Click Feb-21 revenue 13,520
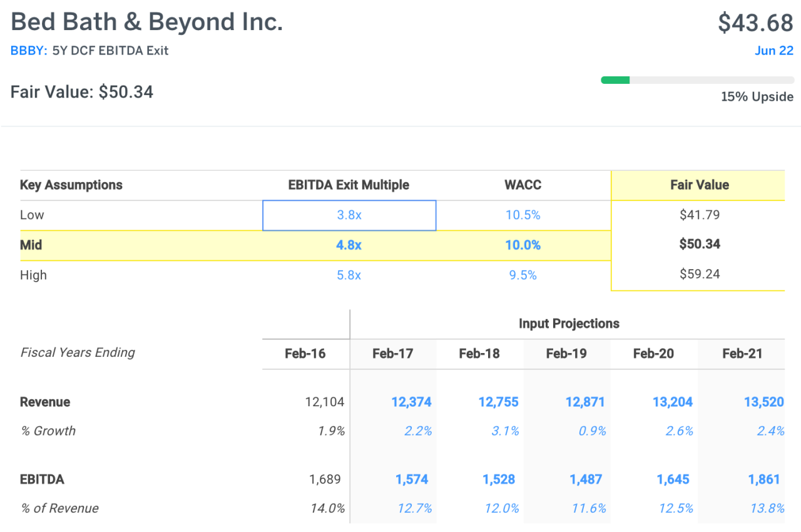 click(x=764, y=402)
